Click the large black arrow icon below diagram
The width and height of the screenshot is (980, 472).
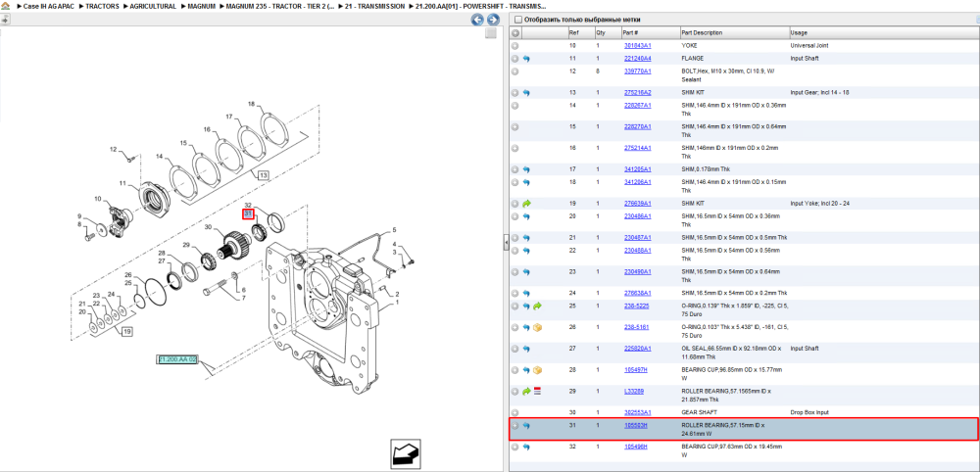tap(408, 452)
